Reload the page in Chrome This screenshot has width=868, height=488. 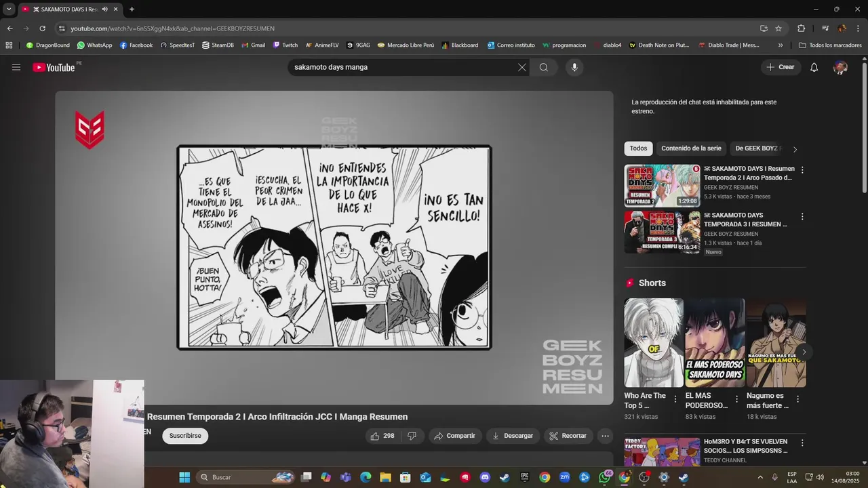42,28
